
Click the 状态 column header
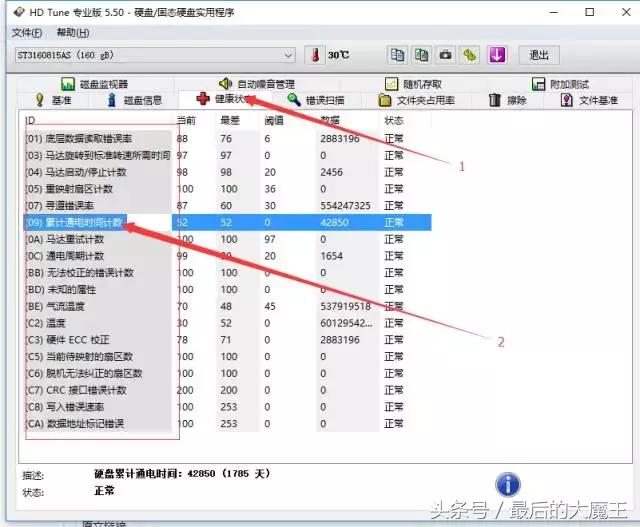[x=394, y=120]
